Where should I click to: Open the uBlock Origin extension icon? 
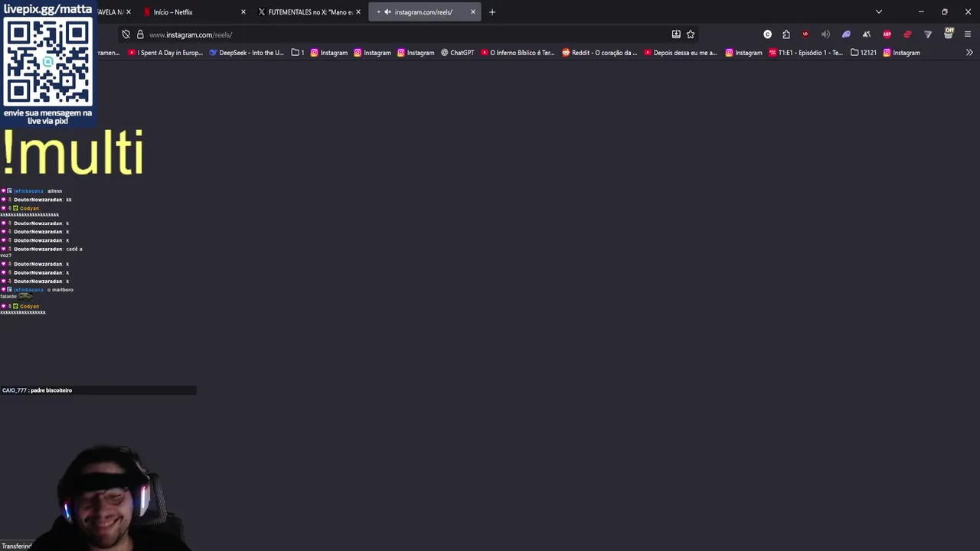pyautogui.click(x=805, y=34)
